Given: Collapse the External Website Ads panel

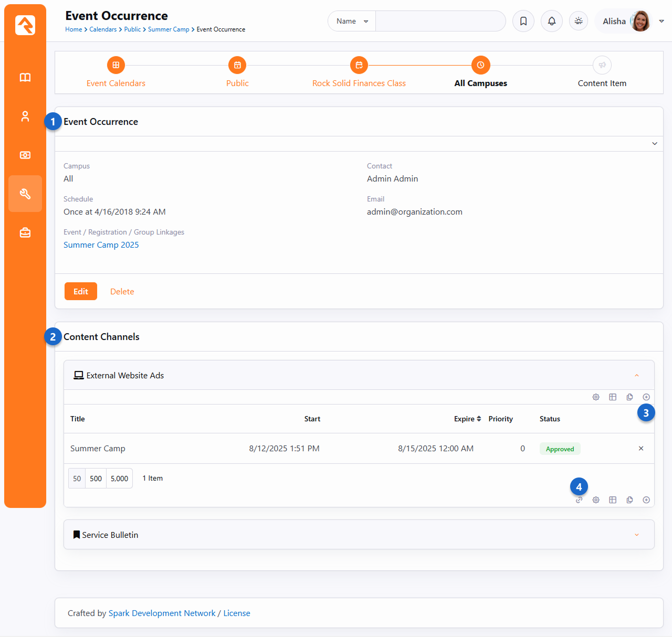Looking at the screenshot, I should click(x=637, y=376).
